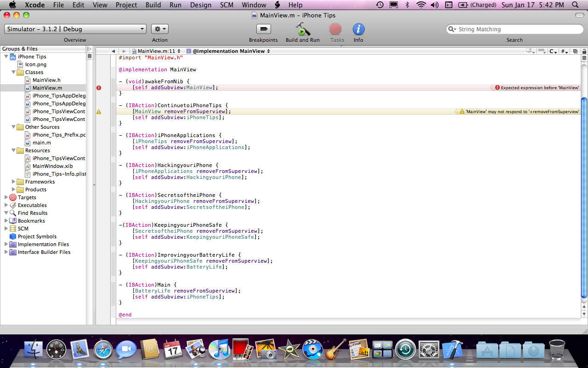Expand the Frameworks folder
Viewport: 588px width, 368px height.
pos(13,182)
